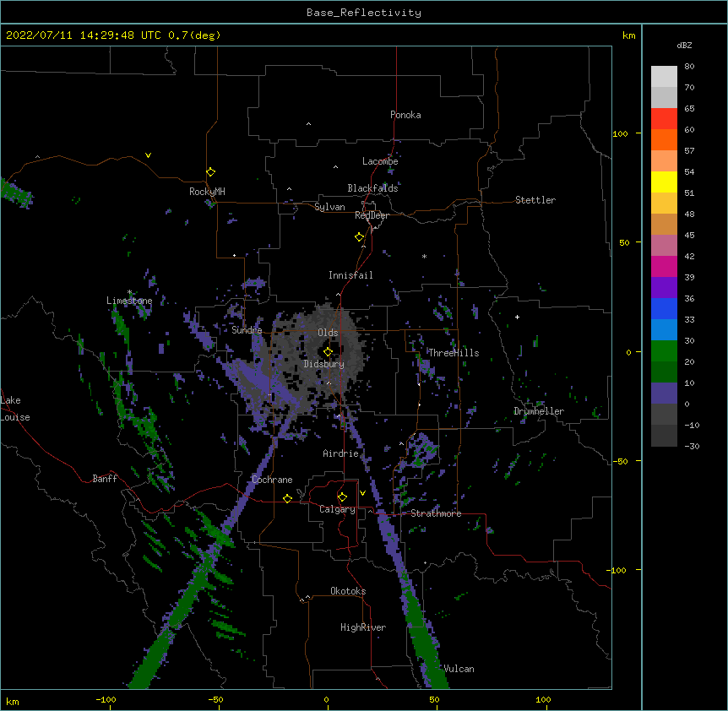Pick the blue 36 dBZ legend swatch
Screen dimensions: 728x711
tap(664, 308)
